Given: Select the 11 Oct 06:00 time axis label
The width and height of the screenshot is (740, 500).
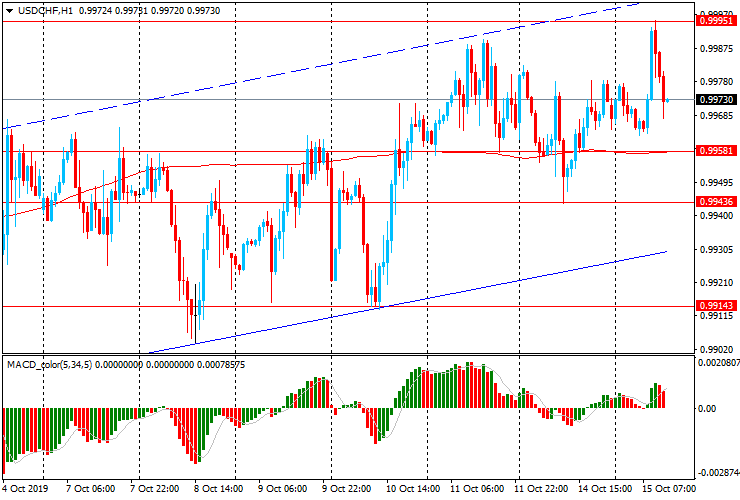Looking at the screenshot, I should [x=477, y=488].
